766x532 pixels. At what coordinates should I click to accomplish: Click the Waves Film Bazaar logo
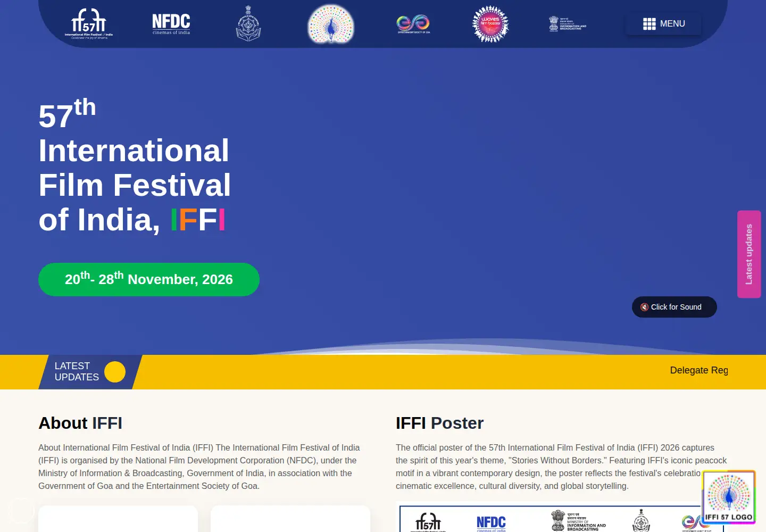(x=490, y=24)
